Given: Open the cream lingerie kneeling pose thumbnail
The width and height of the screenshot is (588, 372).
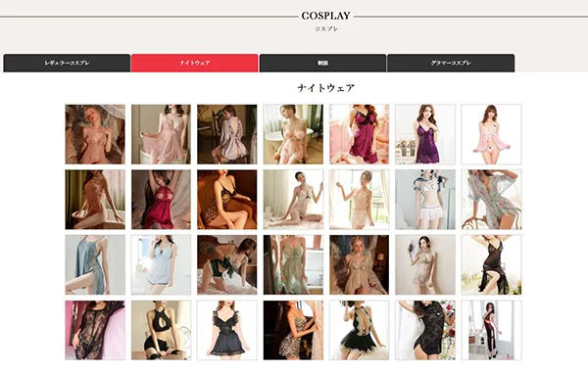Looking at the screenshot, I should (x=293, y=200).
